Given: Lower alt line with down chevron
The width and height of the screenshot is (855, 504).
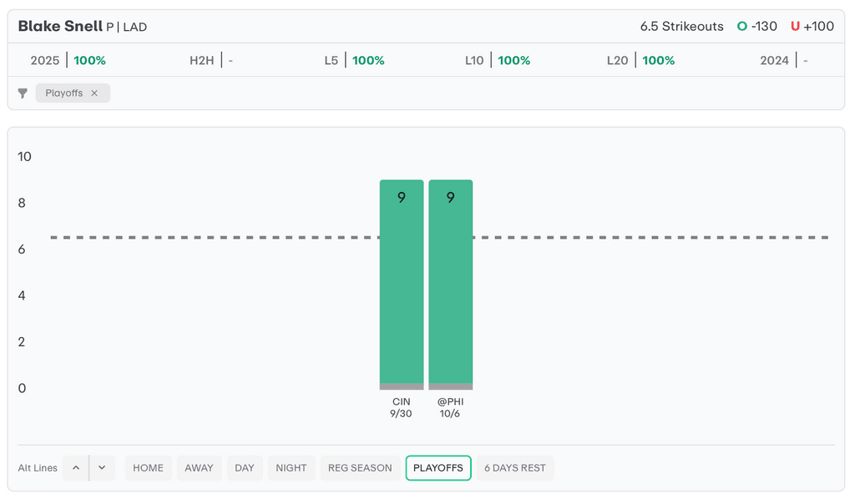Looking at the screenshot, I should click(x=102, y=468).
